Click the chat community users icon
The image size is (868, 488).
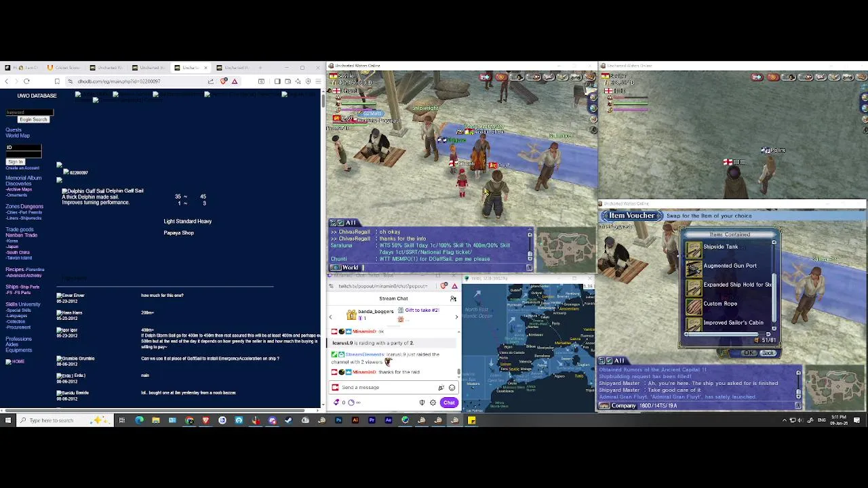[x=453, y=299]
